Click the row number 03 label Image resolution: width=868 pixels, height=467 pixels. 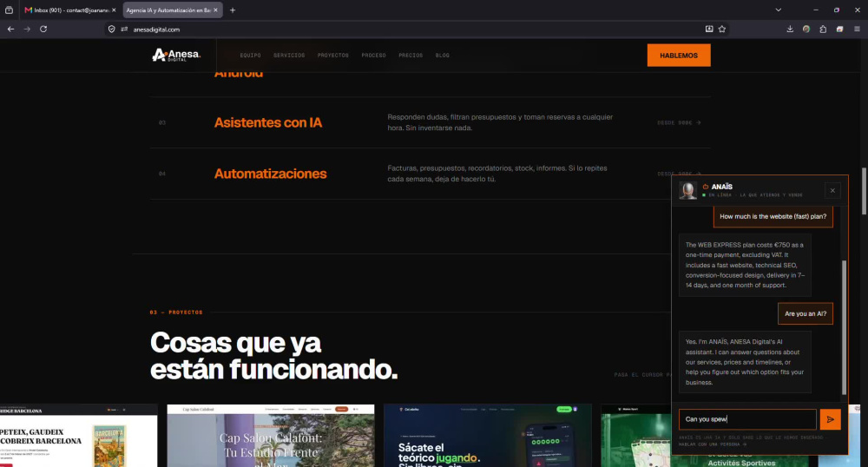pos(162,123)
